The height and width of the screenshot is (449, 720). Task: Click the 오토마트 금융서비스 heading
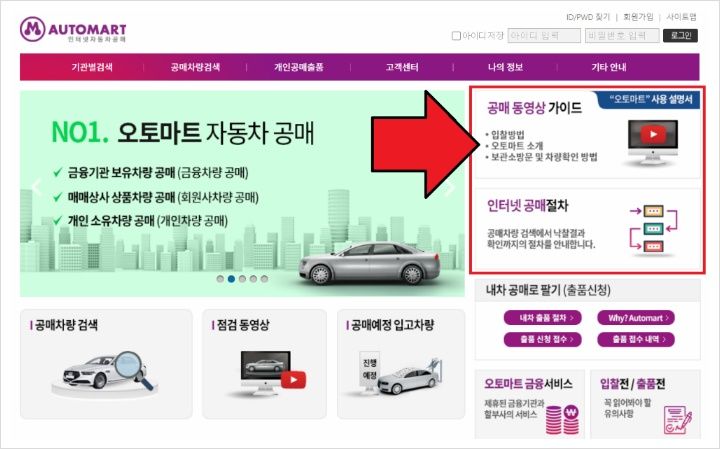tap(528, 384)
